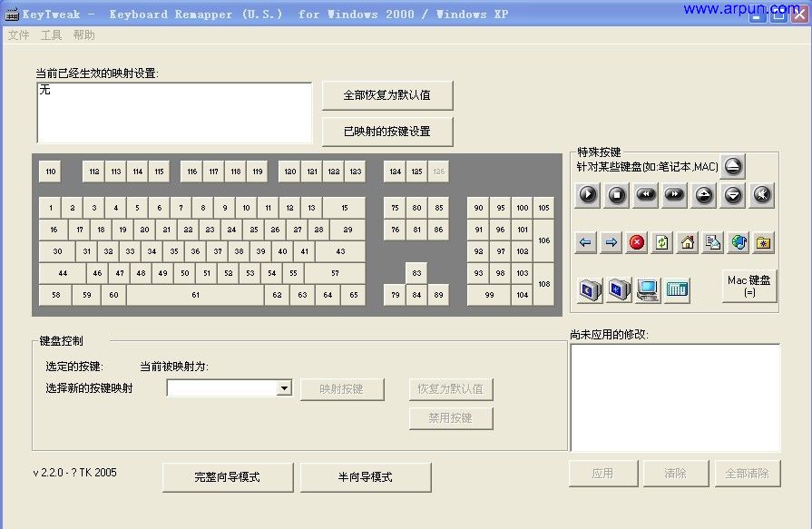This screenshot has width=812, height=529.
Task: Select the Stop media key icon
Action: pos(616,195)
